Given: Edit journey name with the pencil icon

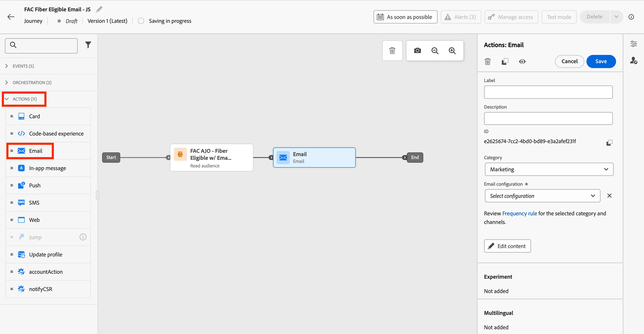Looking at the screenshot, I should (99, 9).
